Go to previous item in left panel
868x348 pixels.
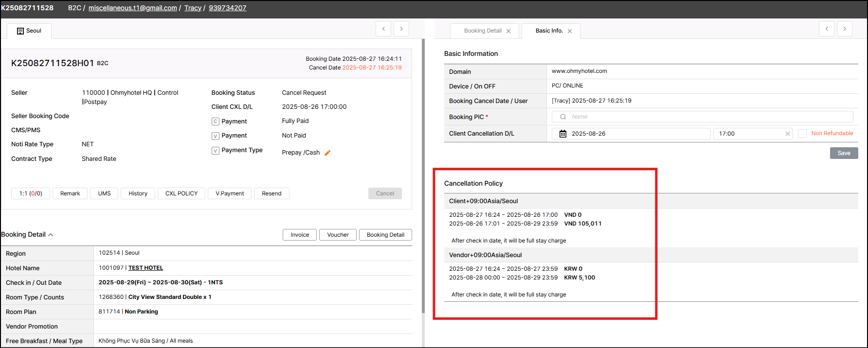point(383,29)
